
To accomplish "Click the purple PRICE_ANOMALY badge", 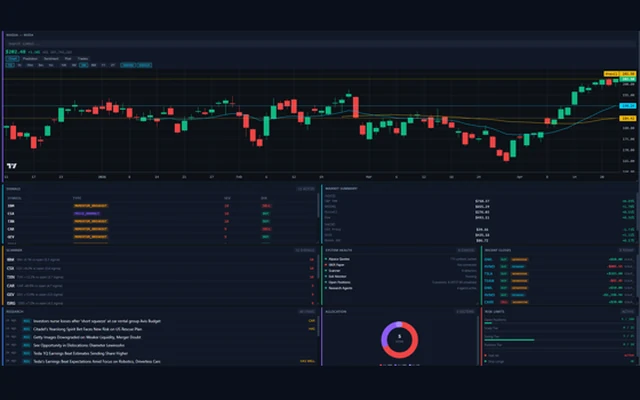I will pos(87,213).
